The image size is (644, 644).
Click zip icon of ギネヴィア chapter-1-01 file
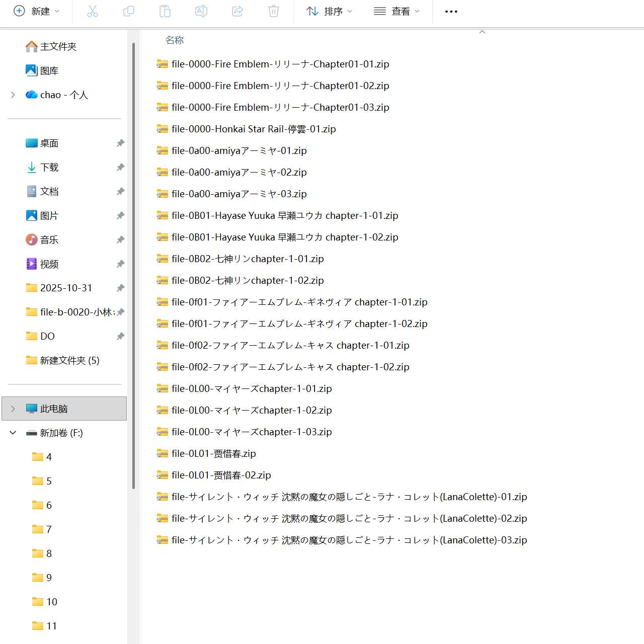click(162, 302)
